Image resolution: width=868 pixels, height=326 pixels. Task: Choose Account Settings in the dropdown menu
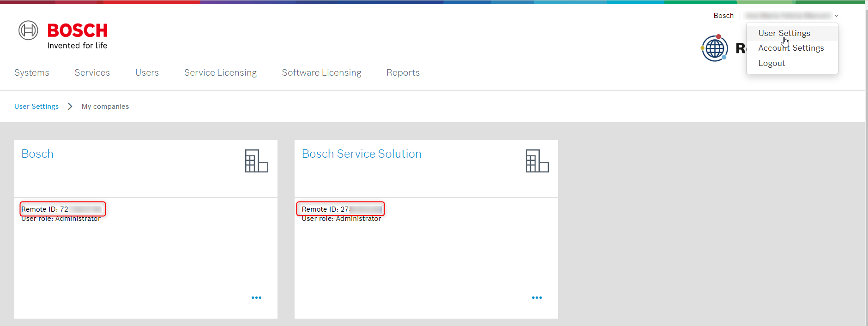coord(791,48)
